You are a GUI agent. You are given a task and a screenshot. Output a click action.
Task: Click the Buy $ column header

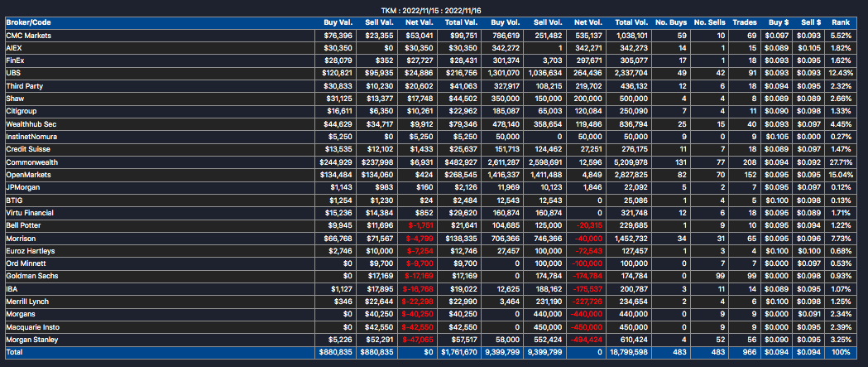pos(779,22)
